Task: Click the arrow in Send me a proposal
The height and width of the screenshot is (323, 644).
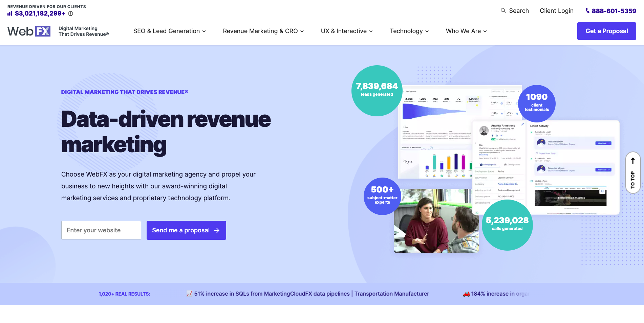Action: (217, 230)
